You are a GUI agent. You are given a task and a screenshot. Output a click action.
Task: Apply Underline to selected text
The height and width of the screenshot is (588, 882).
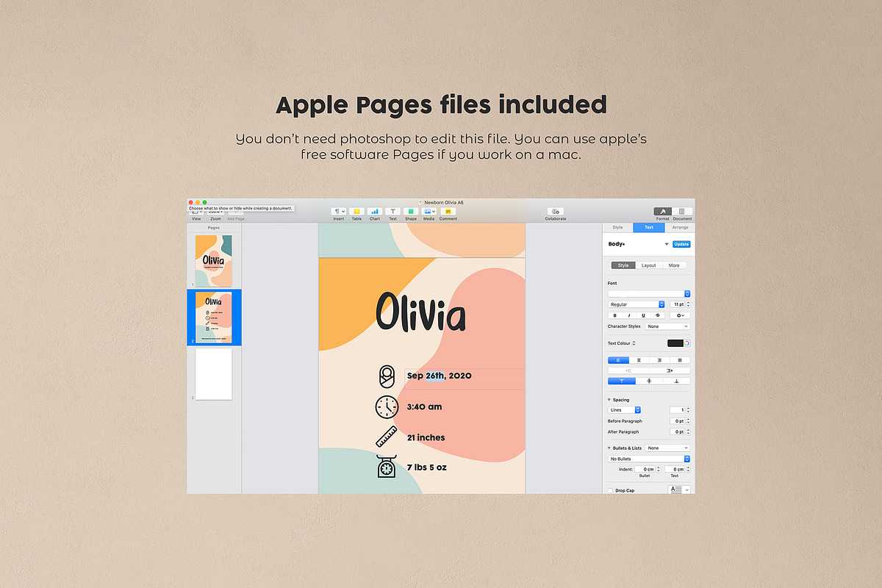643,315
